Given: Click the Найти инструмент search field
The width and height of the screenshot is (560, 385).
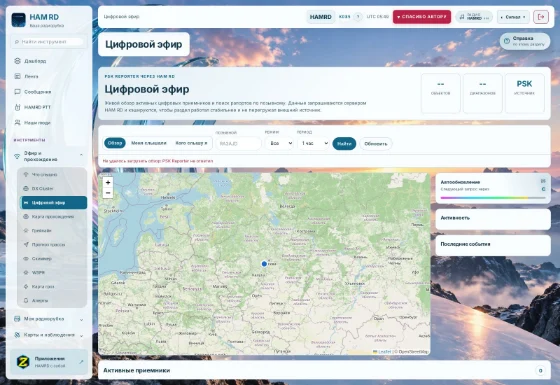Looking at the screenshot, I should tap(49, 42).
